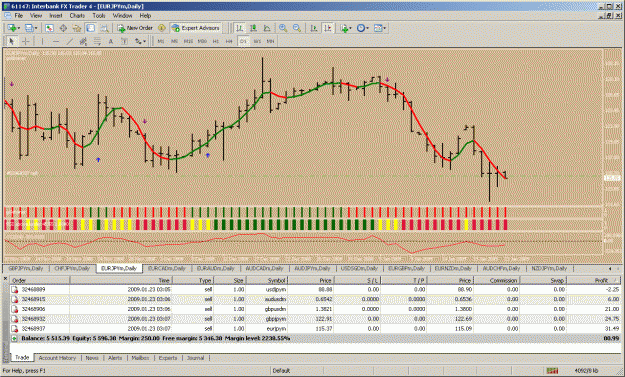The width and height of the screenshot is (625, 377).
Task: Switch to CHFJPYm,Daily chart tab
Action: click(x=72, y=268)
